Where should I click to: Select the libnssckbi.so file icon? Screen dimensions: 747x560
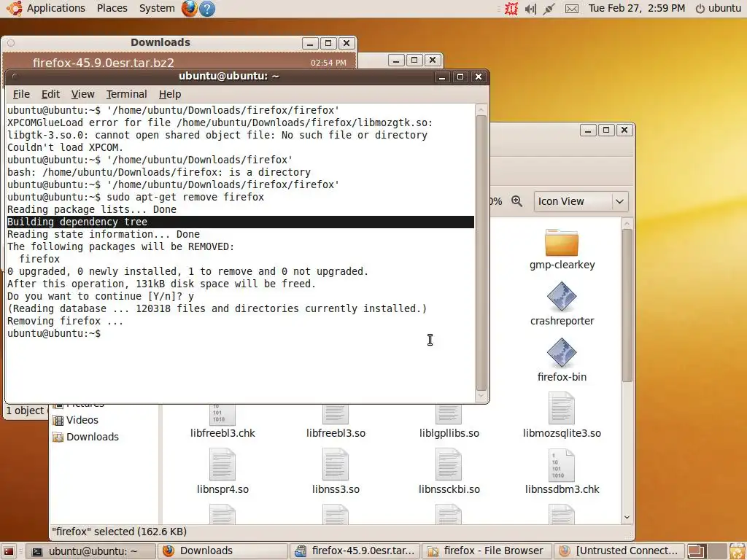pos(449,465)
